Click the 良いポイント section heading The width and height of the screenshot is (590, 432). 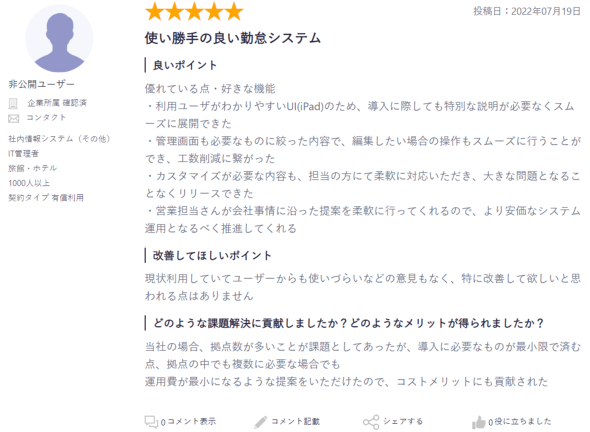185,65
